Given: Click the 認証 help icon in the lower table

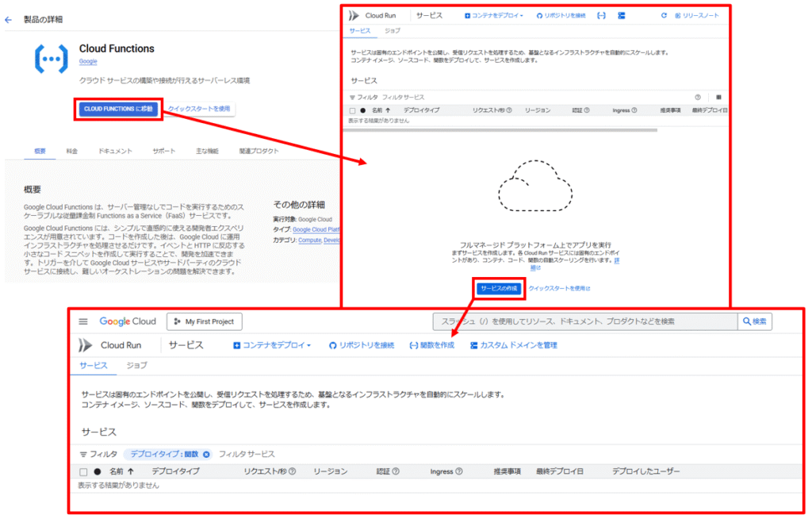Looking at the screenshot, I should [x=396, y=471].
